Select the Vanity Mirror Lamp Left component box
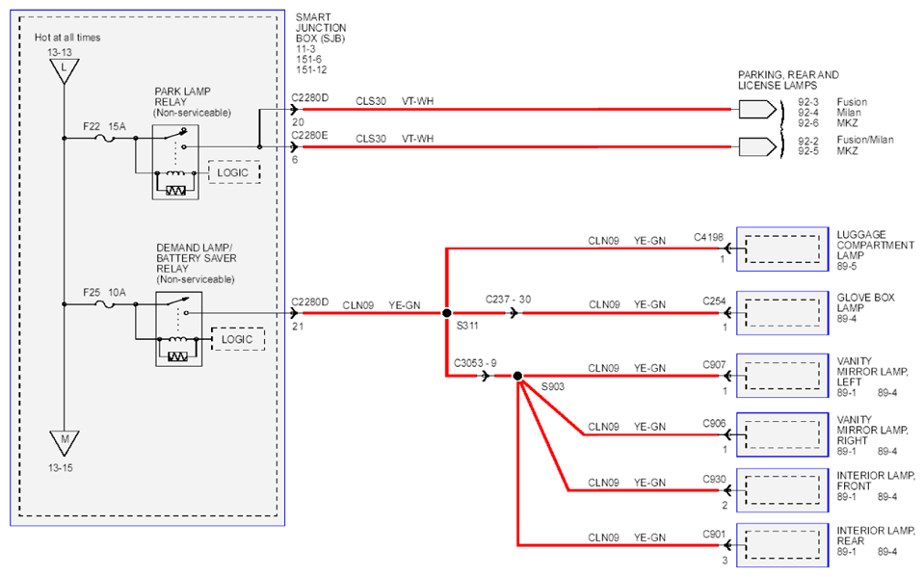The width and height of the screenshot is (924, 577). click(782, 376)
